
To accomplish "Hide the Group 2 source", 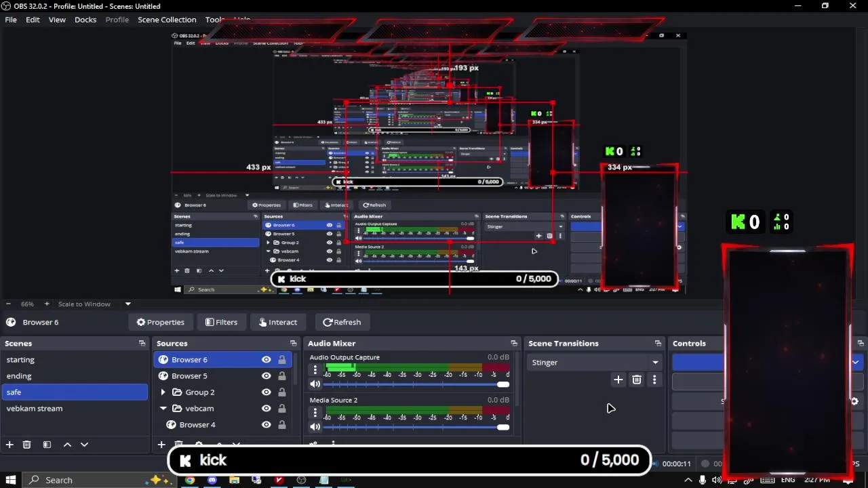I will click(x=267, y=392).
